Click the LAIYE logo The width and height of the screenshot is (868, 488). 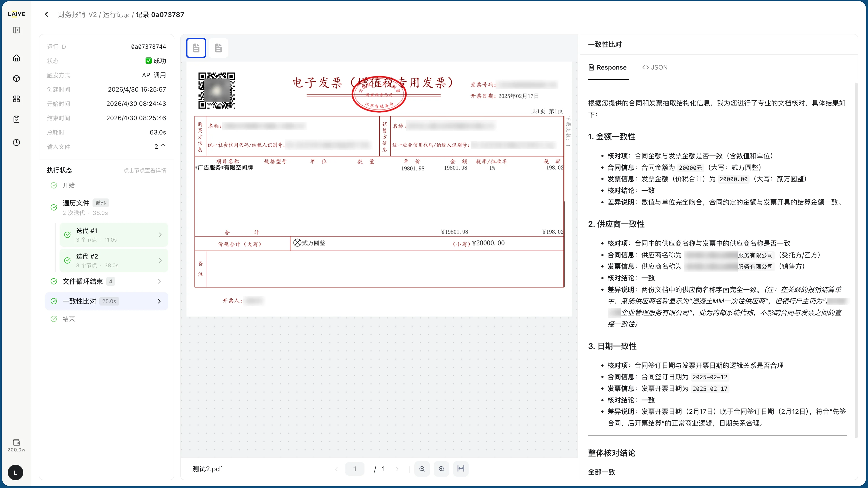point(16,14)
